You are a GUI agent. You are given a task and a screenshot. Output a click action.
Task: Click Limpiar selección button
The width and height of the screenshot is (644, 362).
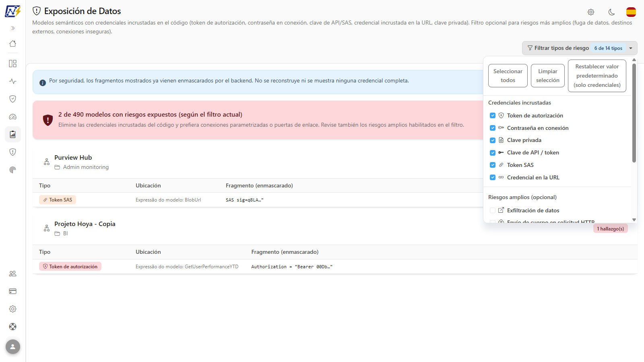coord(548,76)
